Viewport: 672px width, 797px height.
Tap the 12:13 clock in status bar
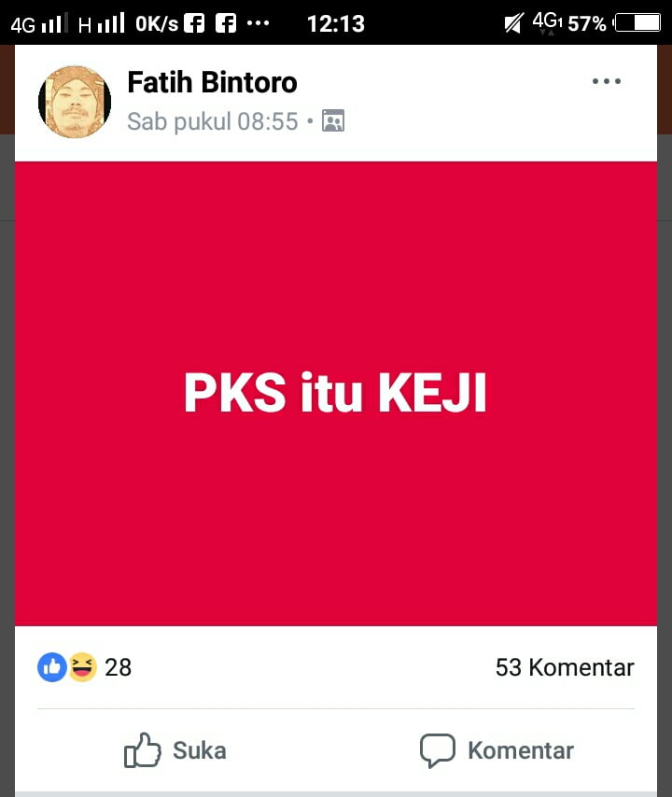click(x=335, y=23)
